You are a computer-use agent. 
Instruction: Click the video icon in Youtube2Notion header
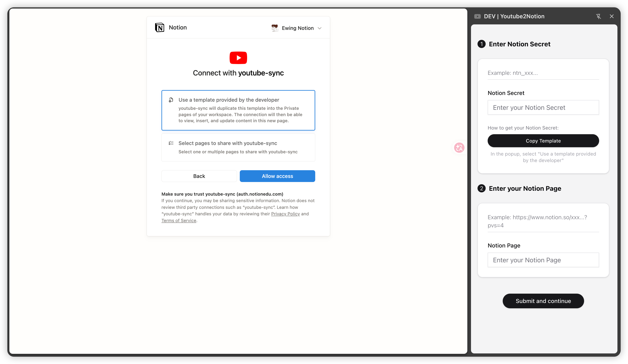[x=477, y=16]
